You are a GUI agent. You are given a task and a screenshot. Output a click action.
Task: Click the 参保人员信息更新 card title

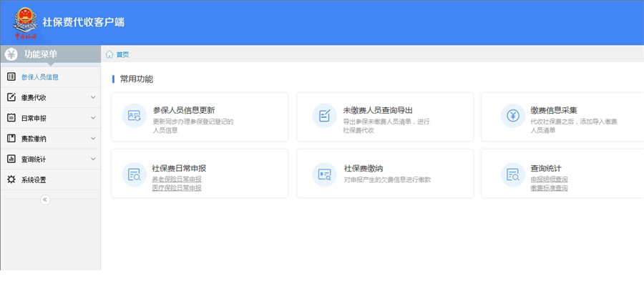(184, 110)
